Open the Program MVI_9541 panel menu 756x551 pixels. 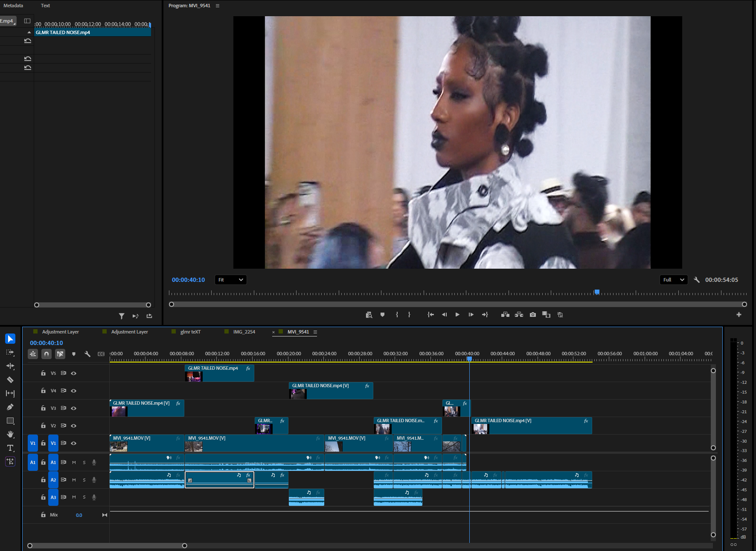(x=218, y=6)
